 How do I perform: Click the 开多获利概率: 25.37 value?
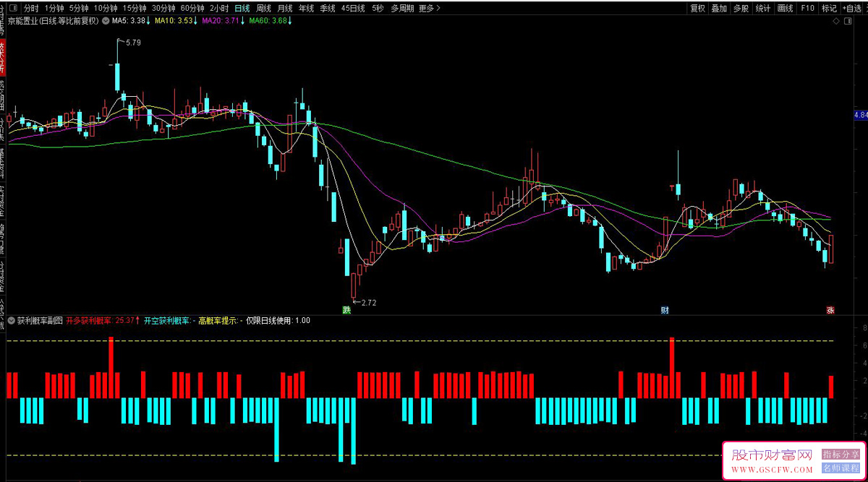pyautogui.click(x=103, y=320)
